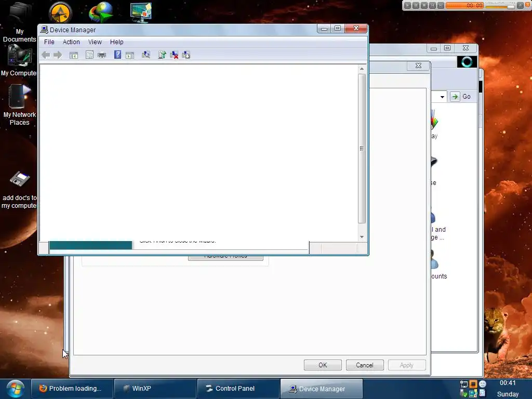Image resolution: width=532 pixels, height=399 pixels.
Task: Toggle the action pane toolbar icon
Action: click(x=129, y=55)
